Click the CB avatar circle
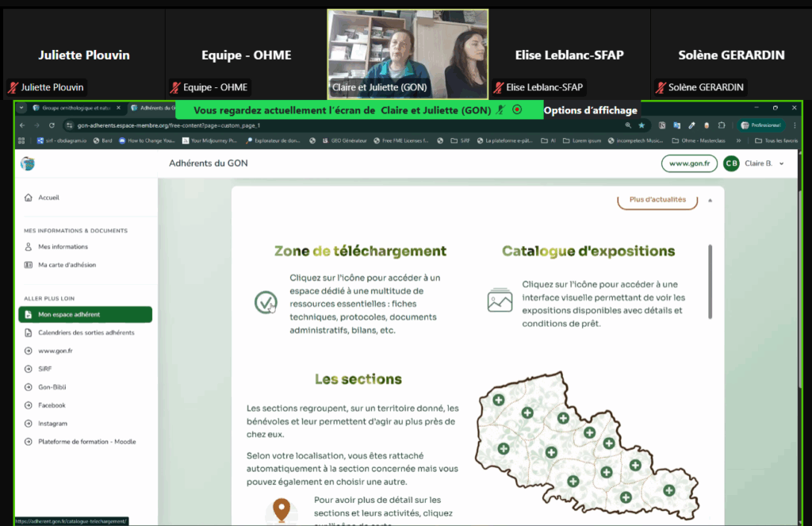The width and height of the screenshot is (812, 526). coord(731,163)
